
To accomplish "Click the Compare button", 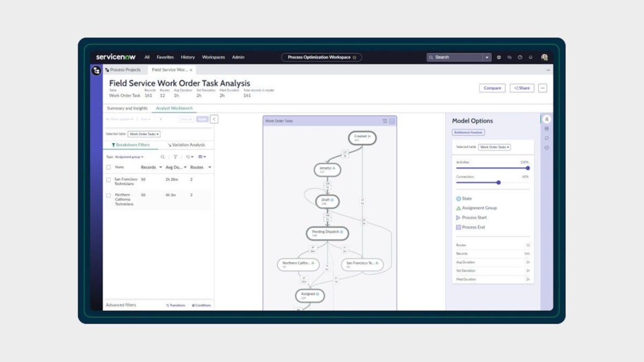I will click(x=492, y=88).
